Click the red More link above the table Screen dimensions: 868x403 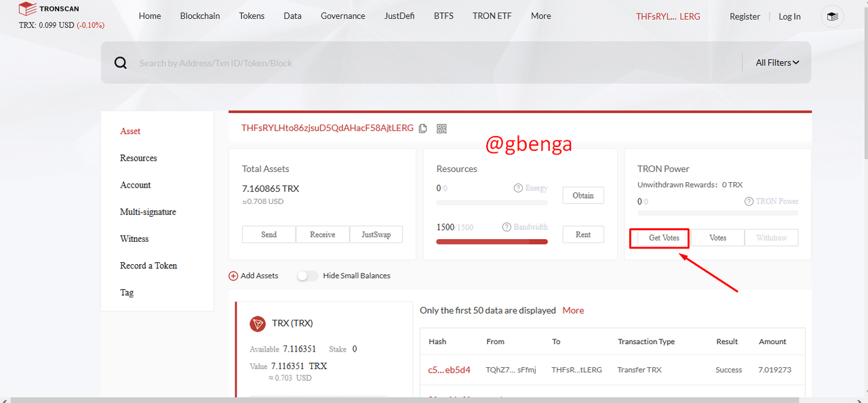point(573,310)
